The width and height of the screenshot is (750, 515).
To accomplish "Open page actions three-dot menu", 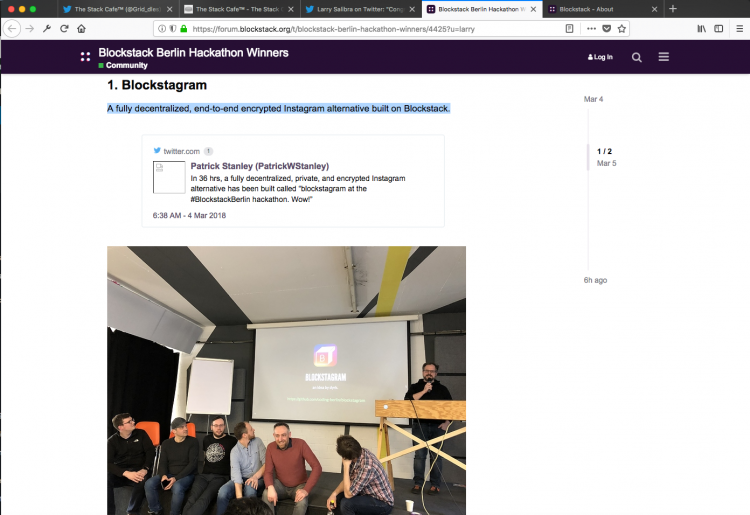I will pyautogui.click(x=591, y=29).
